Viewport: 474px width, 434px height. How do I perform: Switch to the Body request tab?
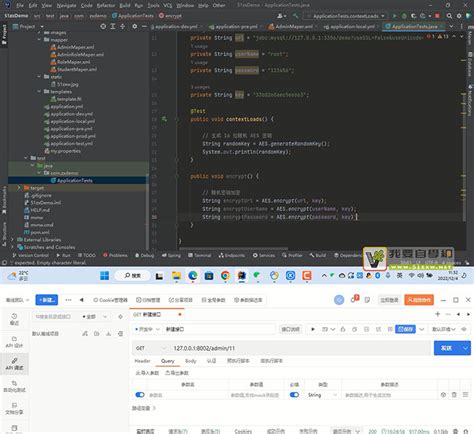point(191,361)
